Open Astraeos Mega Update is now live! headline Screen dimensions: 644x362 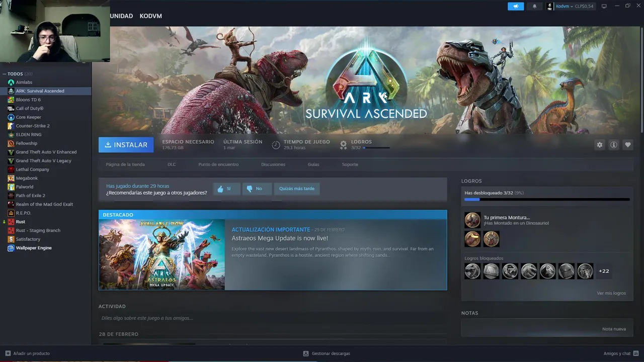point(280,238)
